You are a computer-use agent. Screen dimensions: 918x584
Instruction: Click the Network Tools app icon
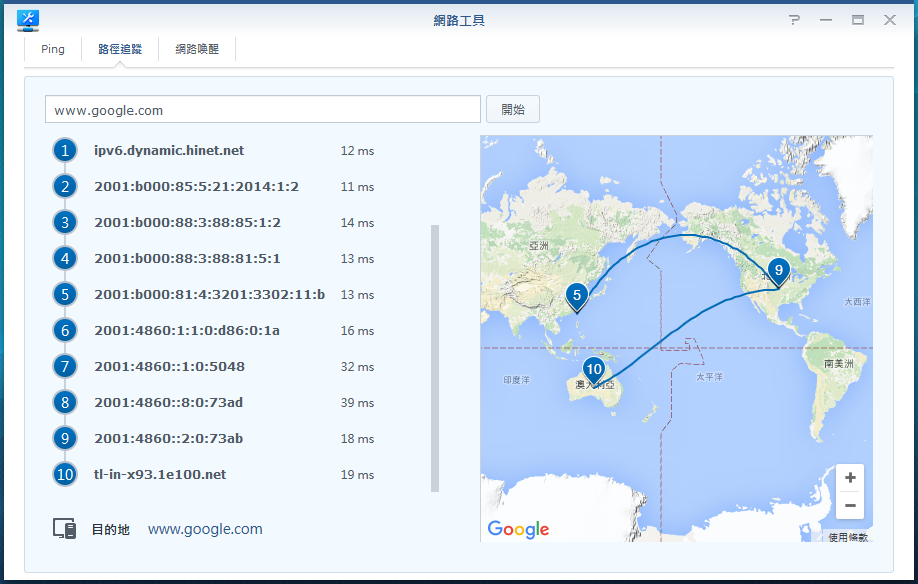(x=28, y=20)
